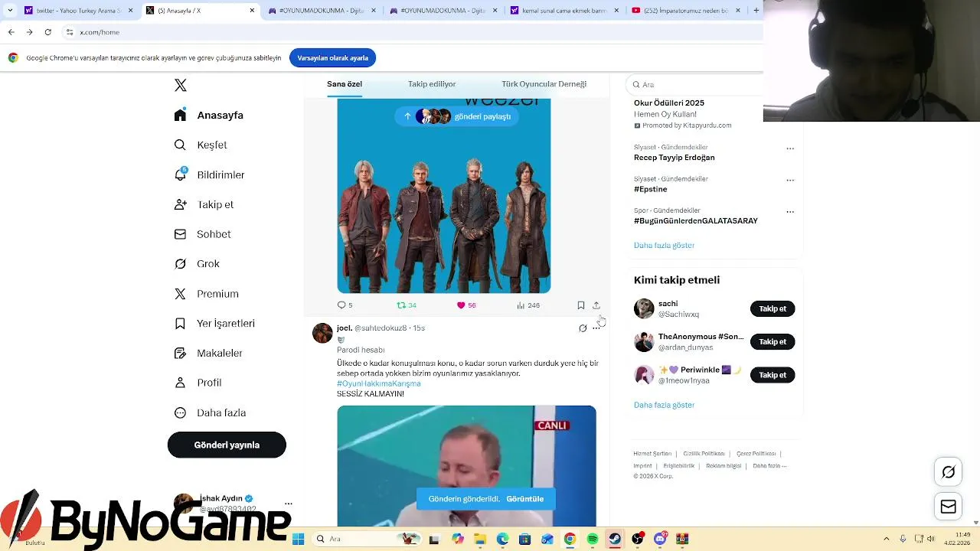The width and height of the screenshot is (980, 551).
Task: Open Discord from the taskbar
Action: (660, 539)
